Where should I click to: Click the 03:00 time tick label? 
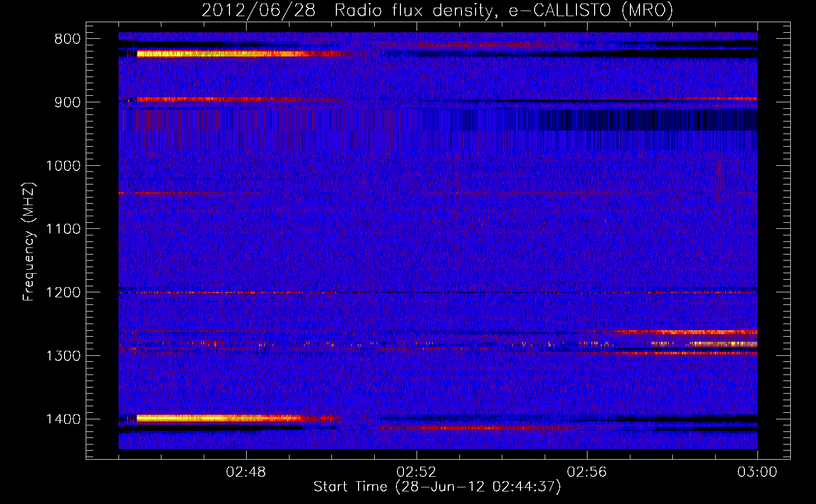coord(757,472)
